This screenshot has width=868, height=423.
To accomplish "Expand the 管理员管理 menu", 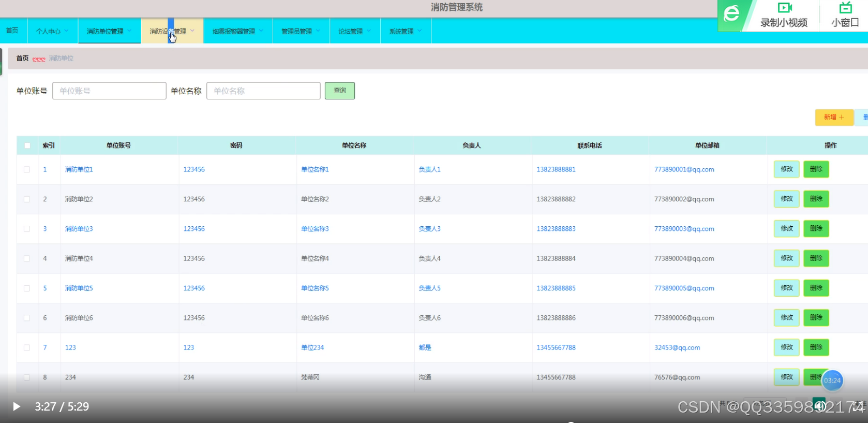I will point(301,31).
